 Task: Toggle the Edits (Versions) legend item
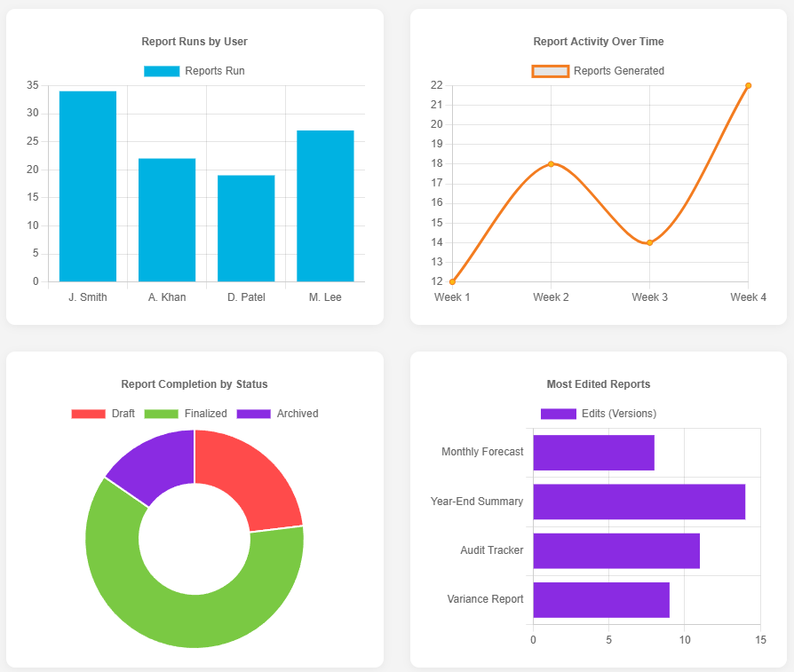(x=559, y=414)
